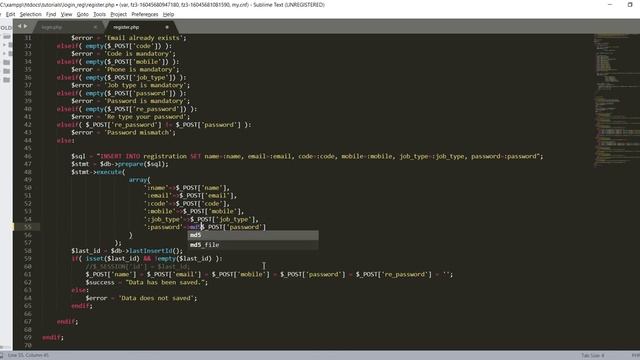The width and height of the screenshot is (640, 360).
Task: Click the execute method call on line 48
Action: 109,172
